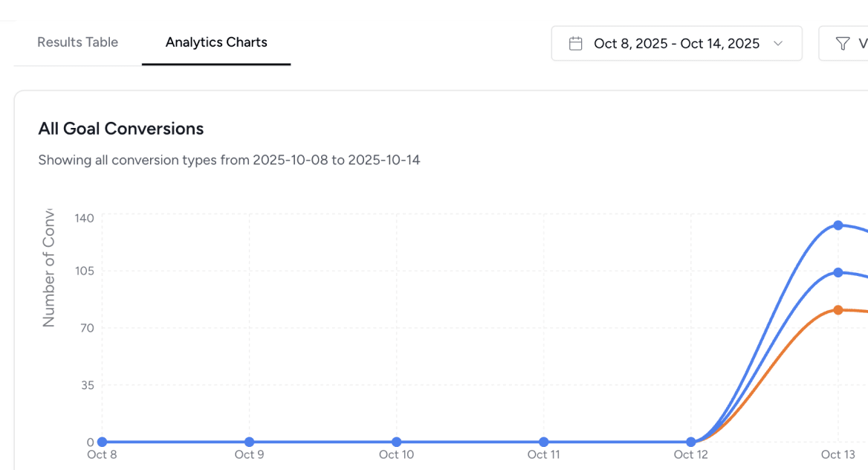Click the funnel filter icon
Image resolution: width=868 pixels, height=470 pixels.
tap(842, 44)
